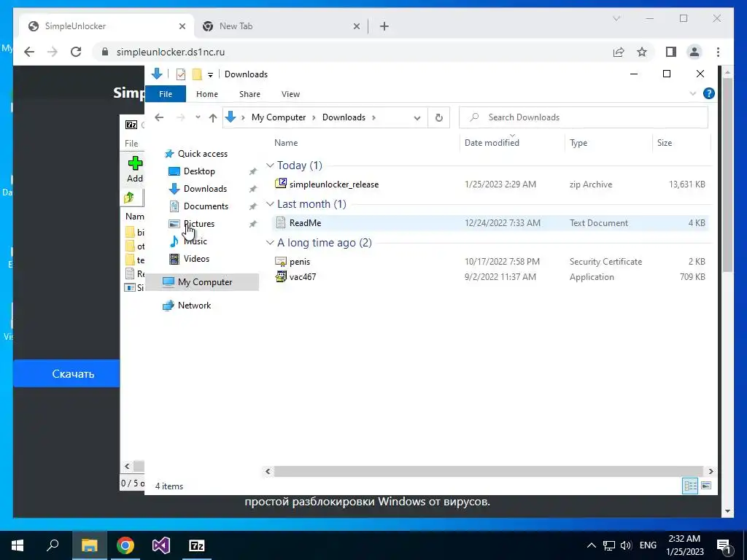Collapse the A long time ago group

click(270, 243)
